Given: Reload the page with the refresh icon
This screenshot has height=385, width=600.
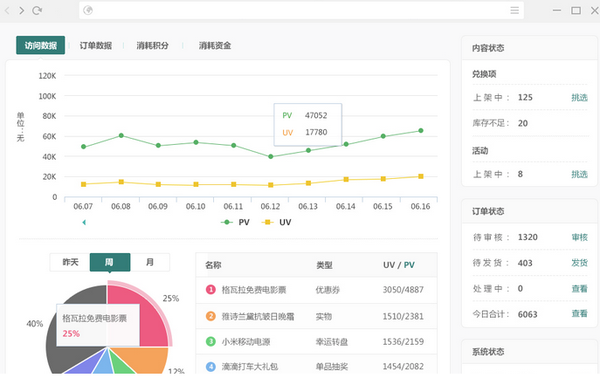Looking at the screenshot, I should click(37, 10).
